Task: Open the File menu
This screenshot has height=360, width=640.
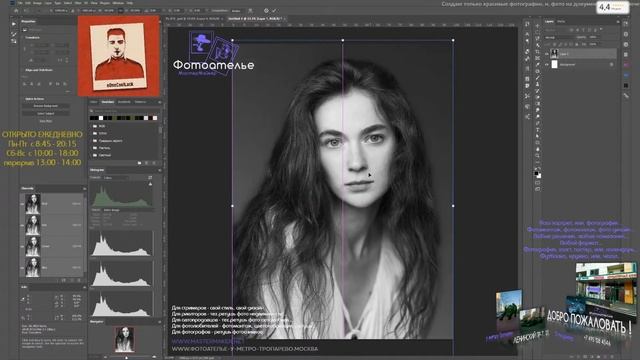Action: [x=20, y=3]
